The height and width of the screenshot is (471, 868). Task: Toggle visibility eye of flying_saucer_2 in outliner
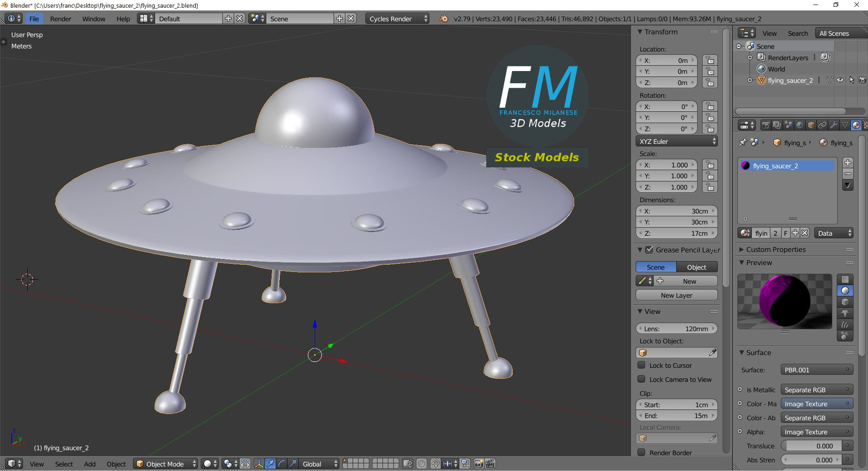840,80
